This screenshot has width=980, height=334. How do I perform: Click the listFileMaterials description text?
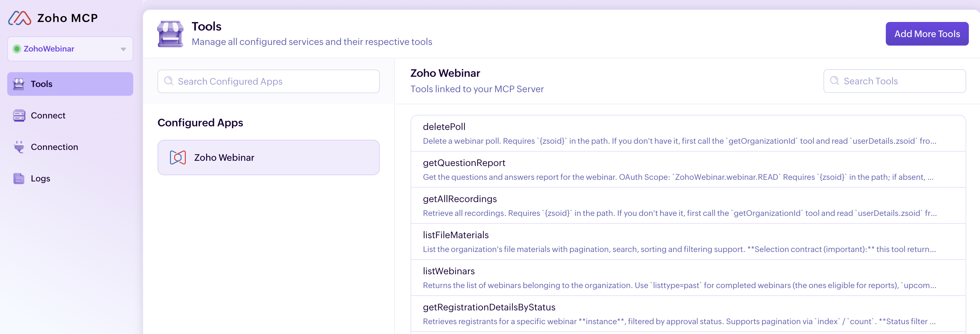[679, 249]
